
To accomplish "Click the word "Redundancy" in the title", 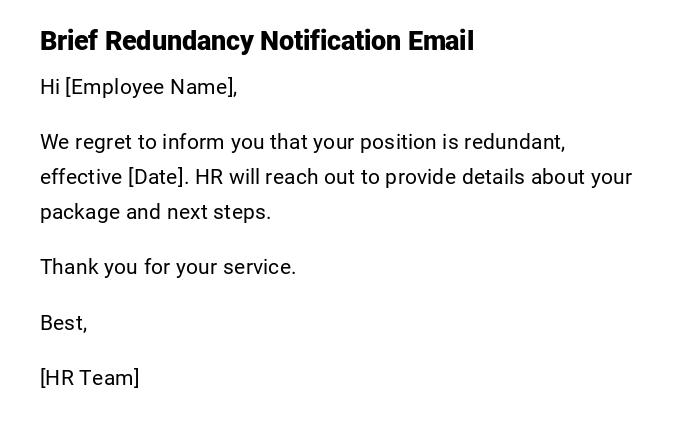I will pyautogui.click(x=179, y=41).
